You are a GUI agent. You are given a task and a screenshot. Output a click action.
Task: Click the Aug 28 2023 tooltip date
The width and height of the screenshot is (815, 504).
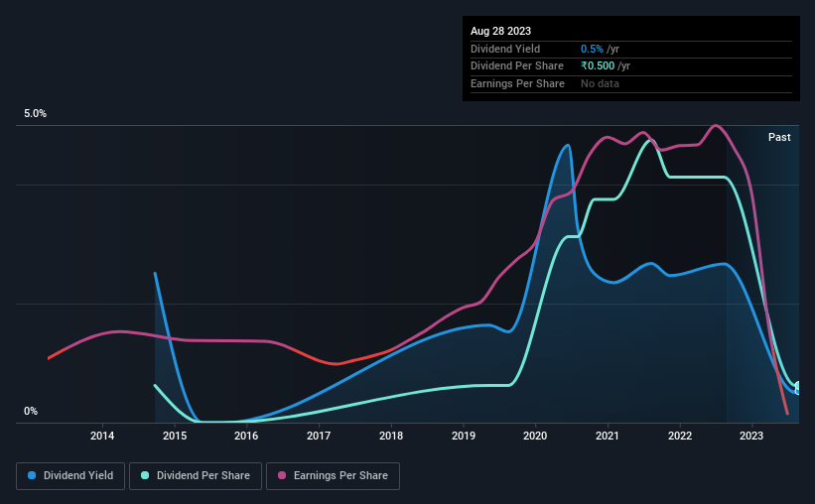coord(500,31)
